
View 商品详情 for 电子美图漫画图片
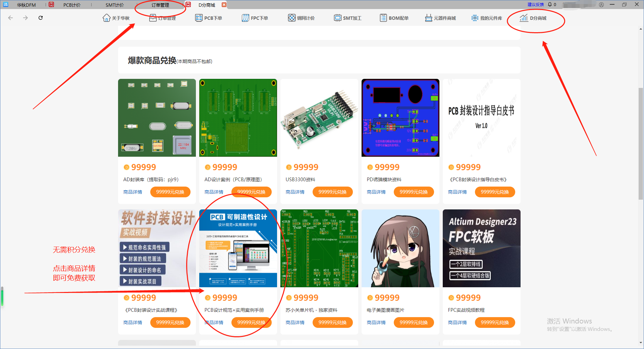[376, 322]
